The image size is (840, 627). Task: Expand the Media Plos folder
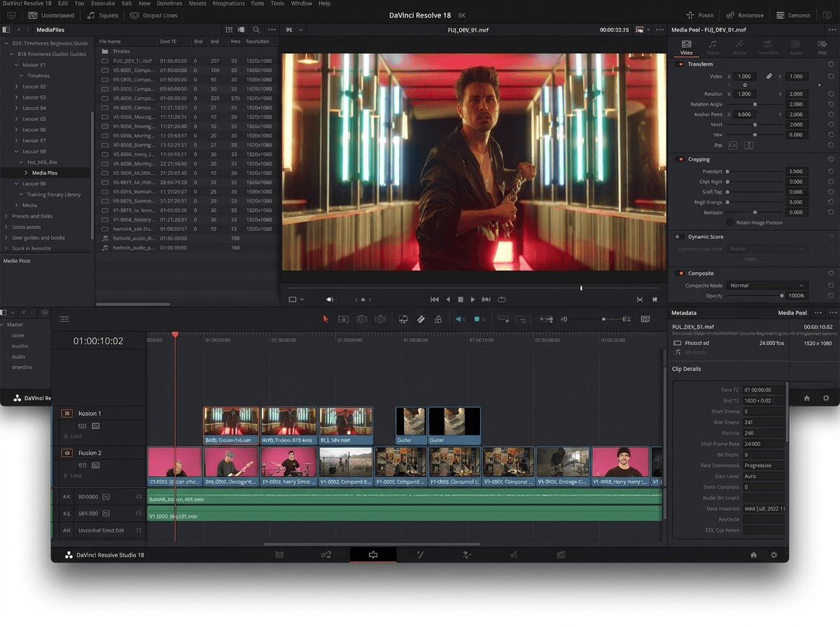(27, 173)
